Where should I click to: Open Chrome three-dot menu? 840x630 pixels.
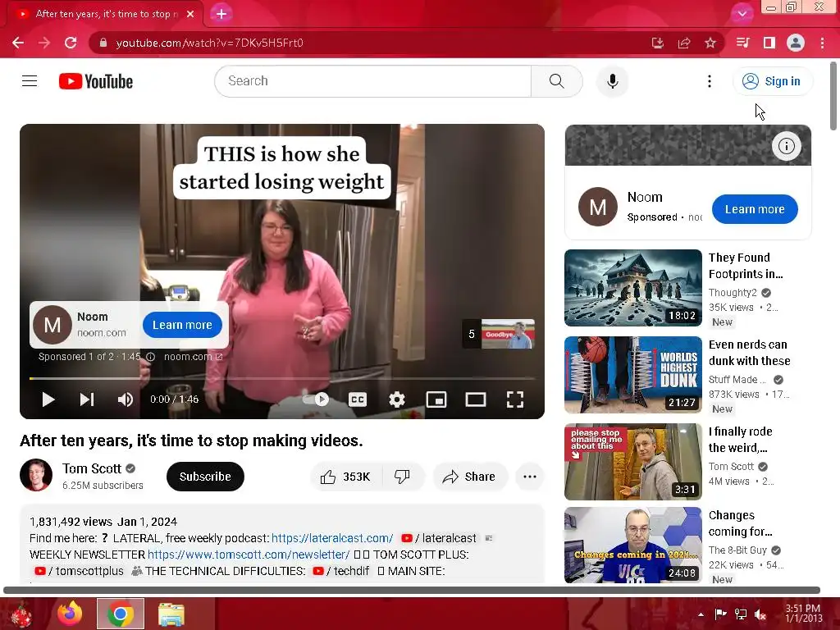[x=822, y=43]
